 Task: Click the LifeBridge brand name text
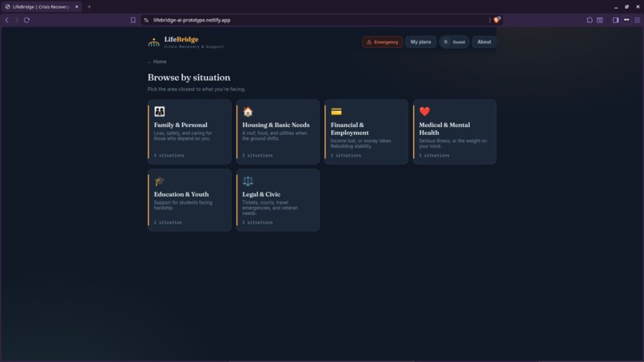181,39
